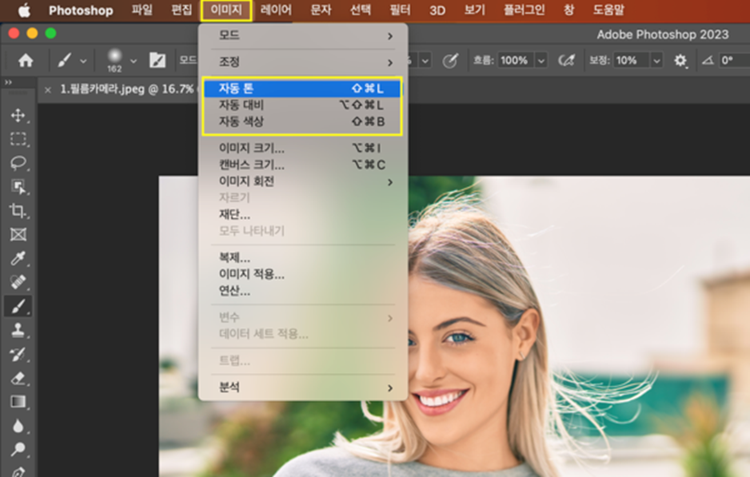Select the Clone Stamp tool
This screenshot has height=477, width=750.
18,330
